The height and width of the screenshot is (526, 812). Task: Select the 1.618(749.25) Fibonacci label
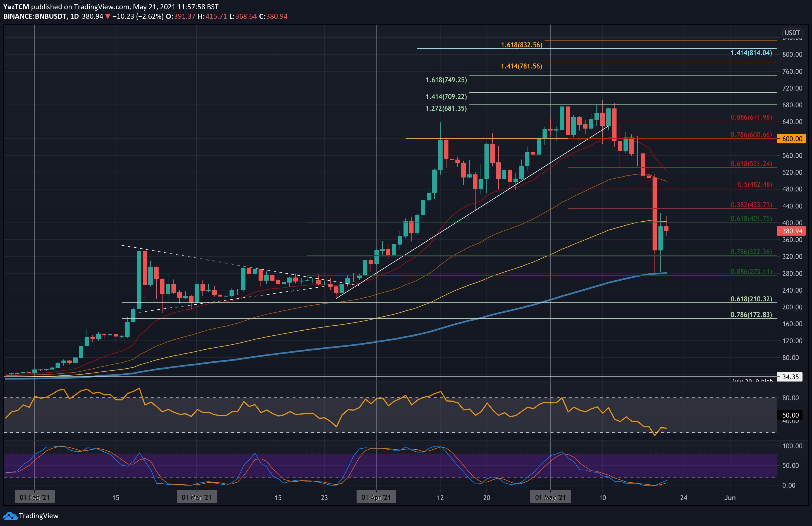pos(446,80)
